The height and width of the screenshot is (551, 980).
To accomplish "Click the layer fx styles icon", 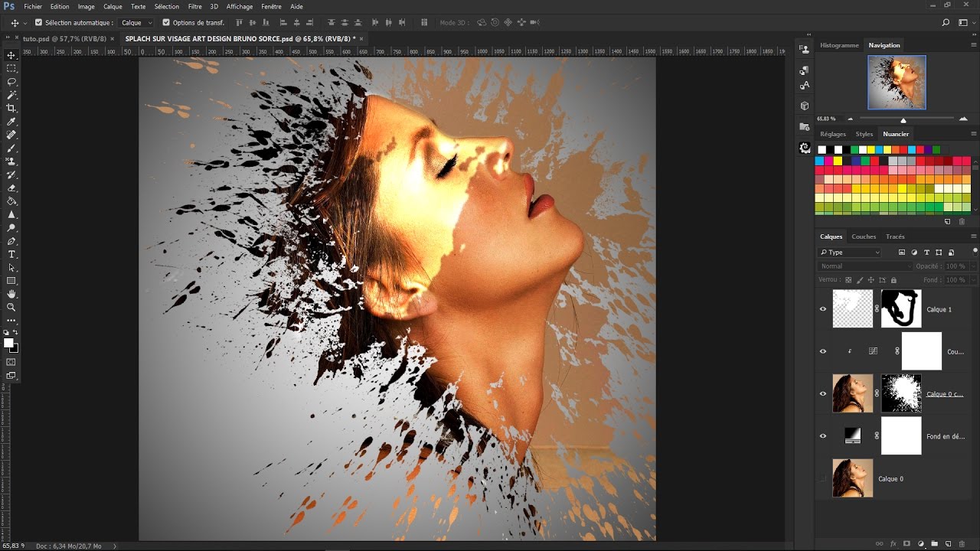I will tap(893, 543).
